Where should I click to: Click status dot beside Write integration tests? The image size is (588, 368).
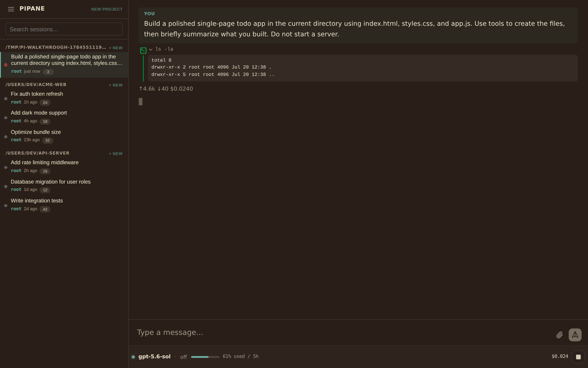tap(6, 206)
